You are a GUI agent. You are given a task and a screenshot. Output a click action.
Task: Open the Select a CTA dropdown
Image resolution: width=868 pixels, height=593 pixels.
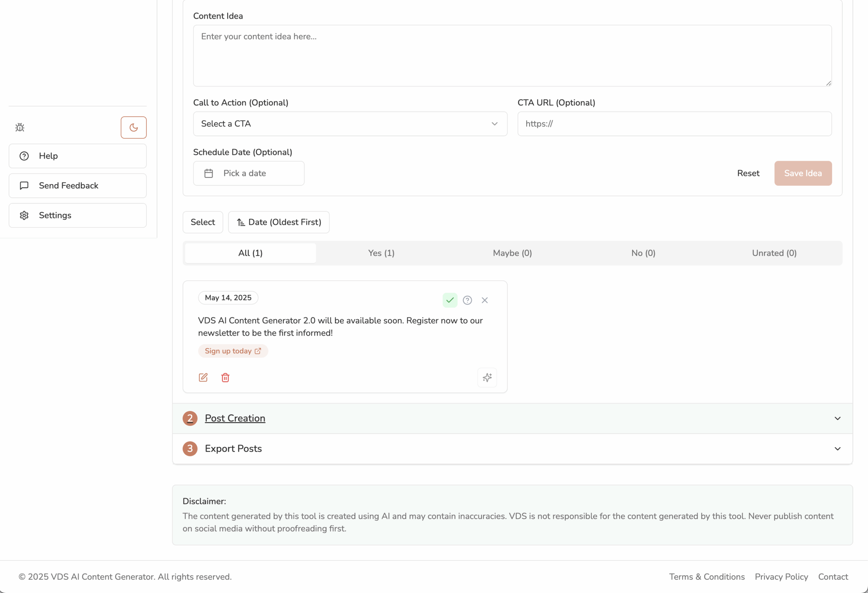pos(350,124)
